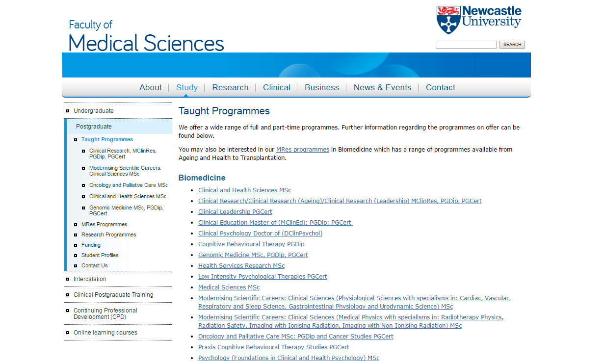Click the search text field
Viewport: 604px width, 364px height.
pos(466,45)
